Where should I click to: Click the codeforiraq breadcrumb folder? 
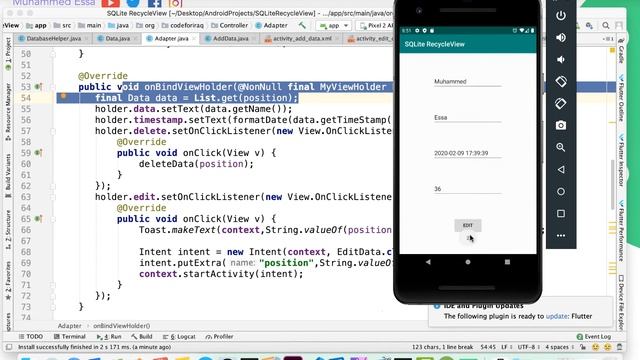click(182, 25)
